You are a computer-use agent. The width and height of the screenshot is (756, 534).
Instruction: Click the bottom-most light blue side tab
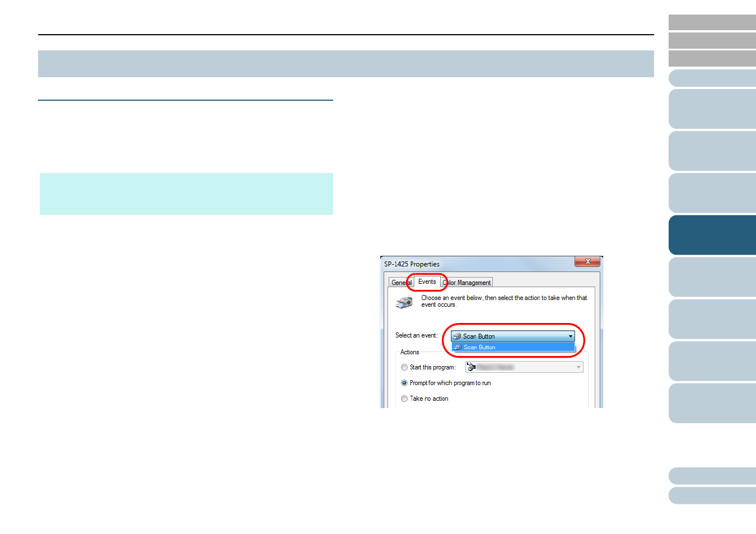[712, 495]
